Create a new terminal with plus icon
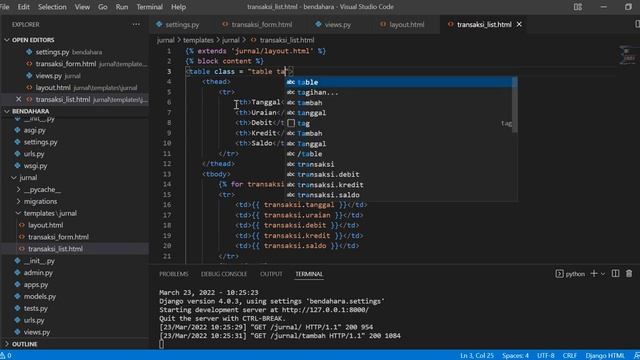This screenshot has width=640, height=360. click(x=594, y=273)
